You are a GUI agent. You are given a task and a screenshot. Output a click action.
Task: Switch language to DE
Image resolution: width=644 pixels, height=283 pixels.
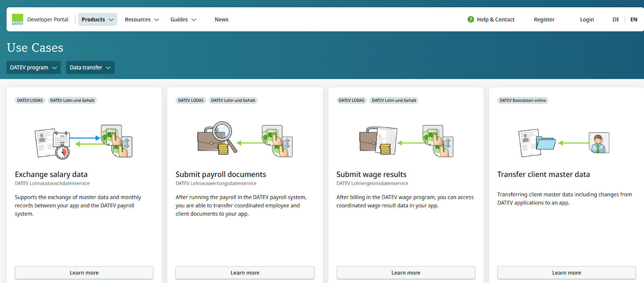616,19
